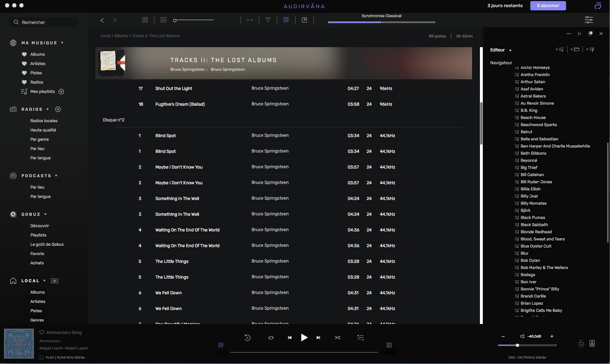Collapse the Local section arrow
Screen dimensions: 610x364
(x=44, y=281)
